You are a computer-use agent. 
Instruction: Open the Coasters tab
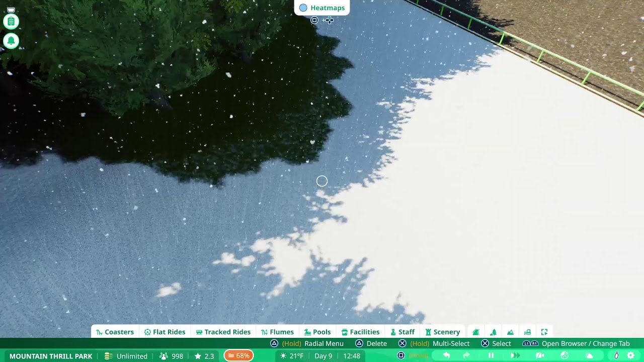click(x=115, y=332)
